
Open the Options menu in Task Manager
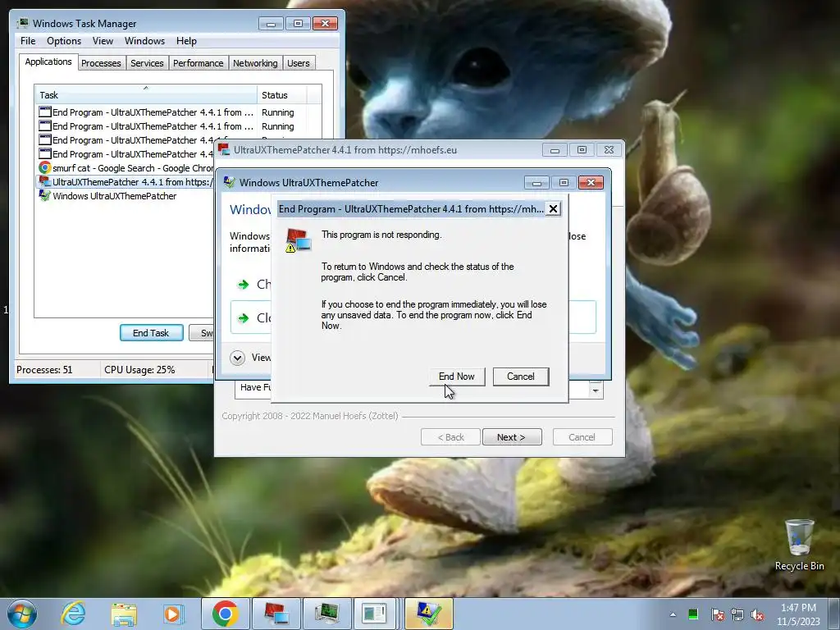click(x=64, y=41)
